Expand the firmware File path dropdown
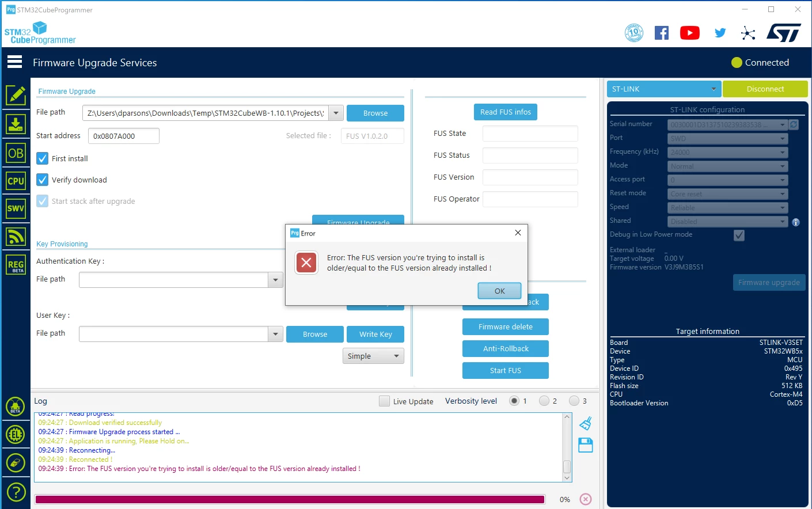Screen dimensions: 812x509 point(336,113)
